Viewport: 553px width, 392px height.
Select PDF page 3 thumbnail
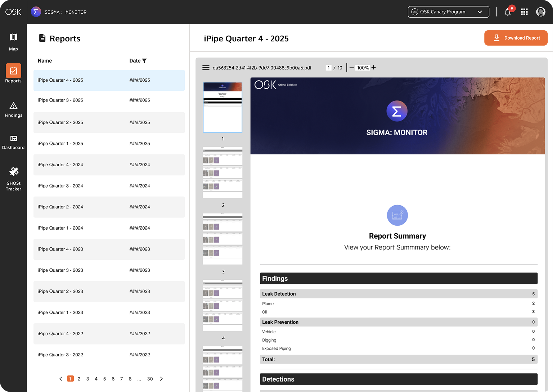coord(222,239)
